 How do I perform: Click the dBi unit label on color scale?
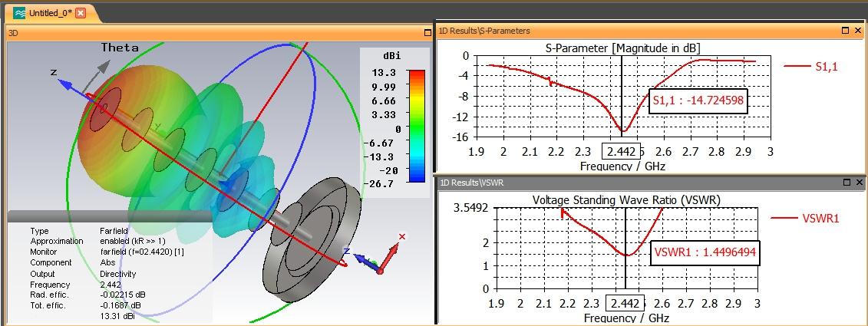pyautogui.click(x=391, y=56)
